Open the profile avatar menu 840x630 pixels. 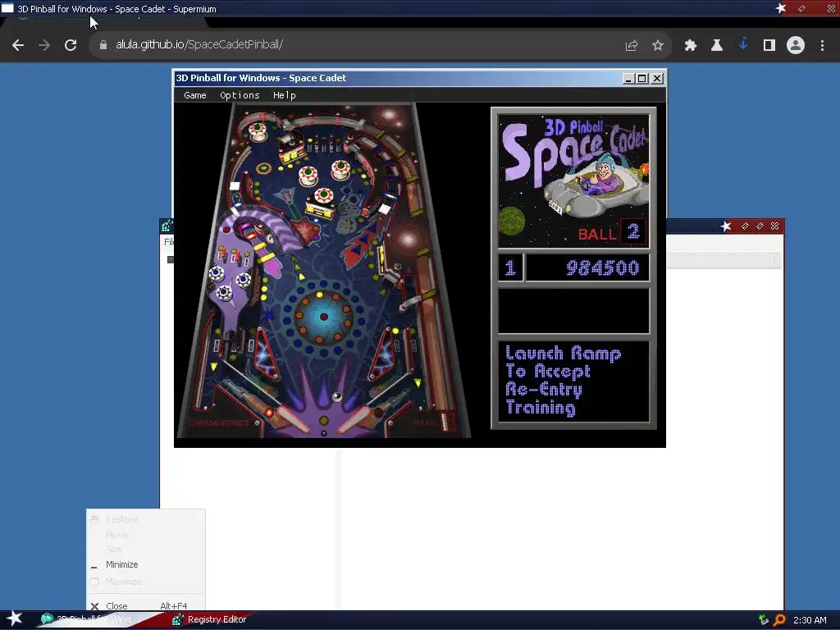click(x=796, y=46)
